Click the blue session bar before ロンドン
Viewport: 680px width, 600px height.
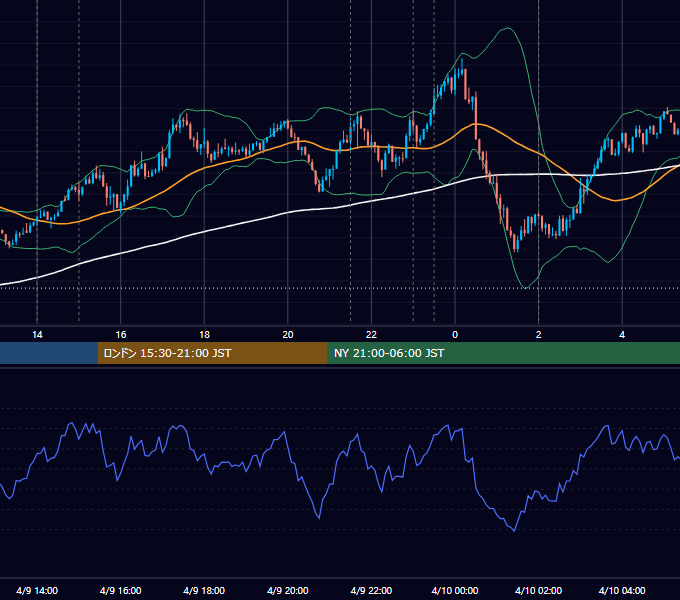(x=49, y=353)
